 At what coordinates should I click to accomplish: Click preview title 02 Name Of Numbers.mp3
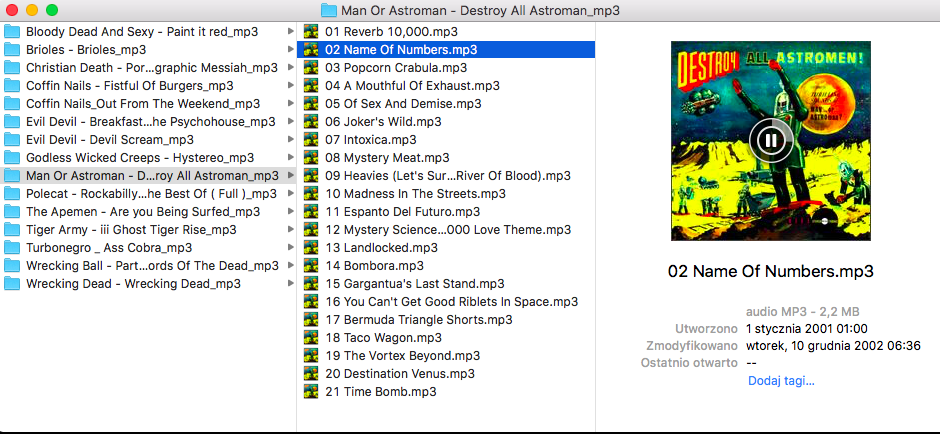771,270
